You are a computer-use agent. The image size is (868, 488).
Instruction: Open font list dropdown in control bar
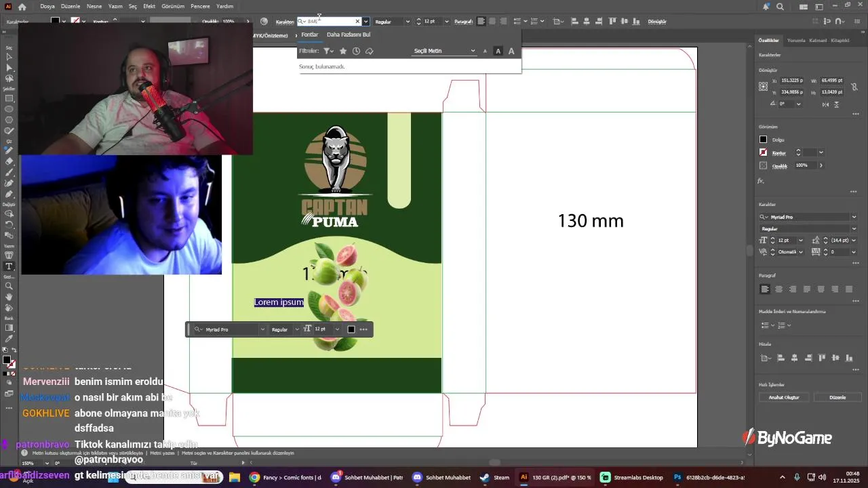pyautogui.click(x=366, y=22)
